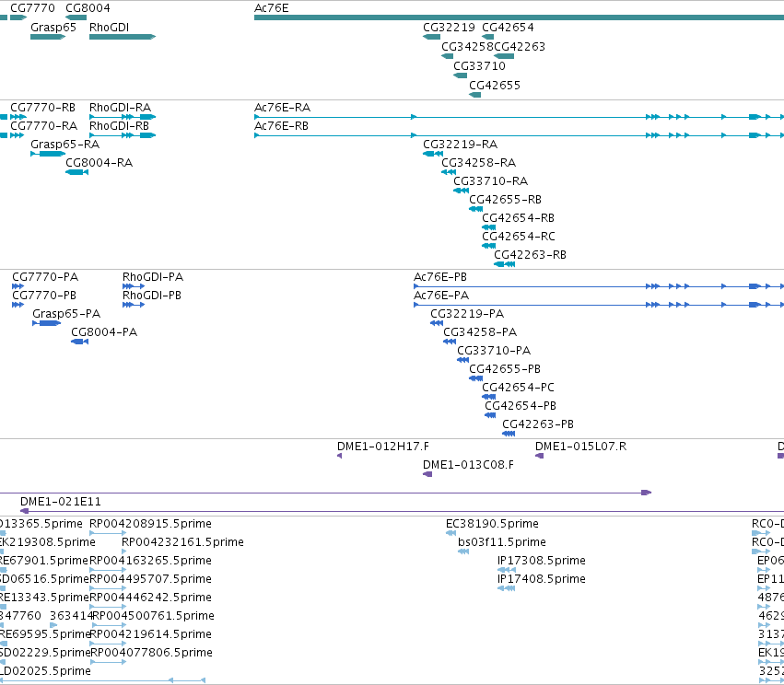784x685 pixels.
Task: Select EST RP004500761.5prime
Action: click(154, 616)
